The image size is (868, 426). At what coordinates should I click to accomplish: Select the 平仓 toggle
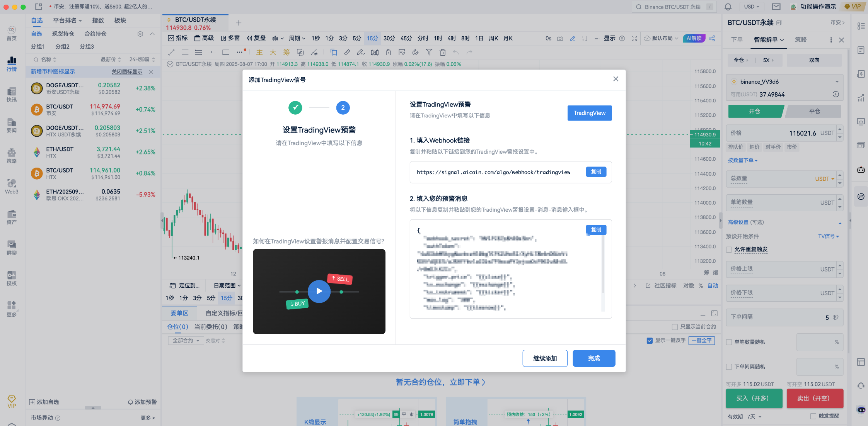pos(814,111)
